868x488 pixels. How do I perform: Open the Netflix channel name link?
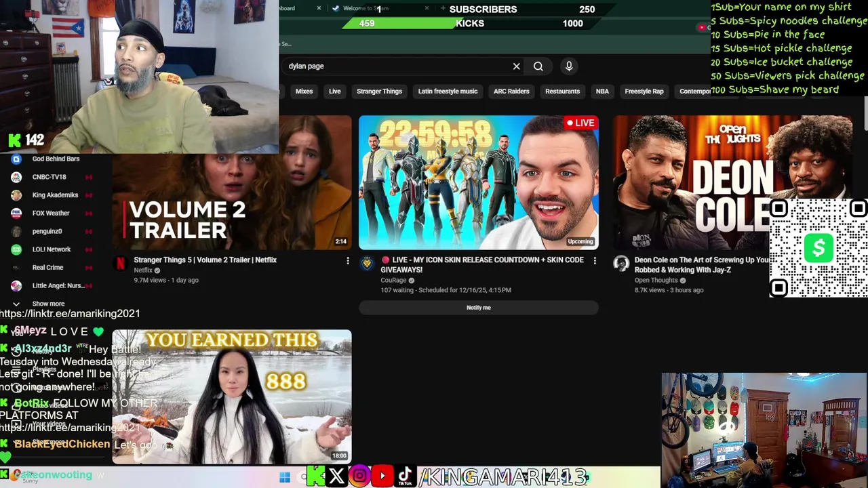[143, 270]
